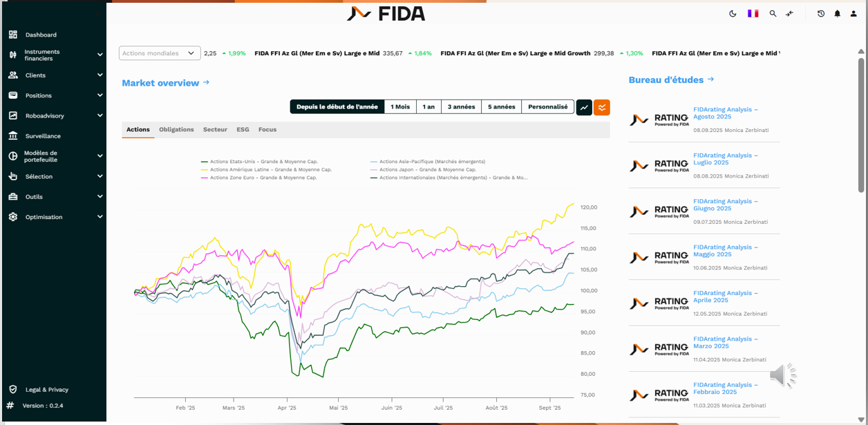Switch to the dark line chart view
Image resolution: width=868 pixels, height=425 pixels.
(x=584, y=107)
